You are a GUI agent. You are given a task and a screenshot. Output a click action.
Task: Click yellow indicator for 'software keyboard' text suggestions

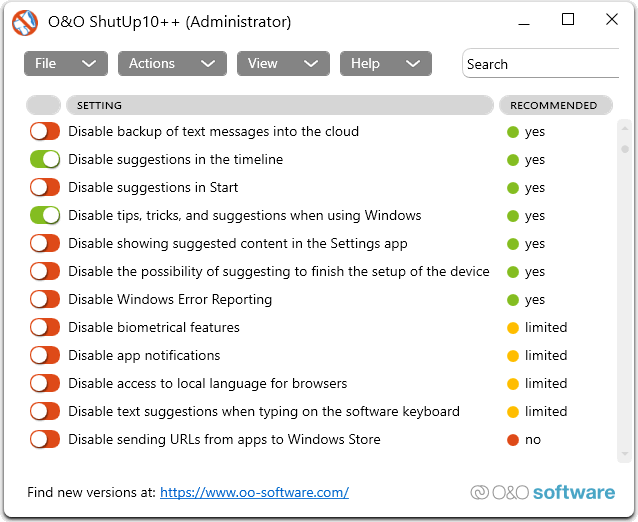click(513, 412)
